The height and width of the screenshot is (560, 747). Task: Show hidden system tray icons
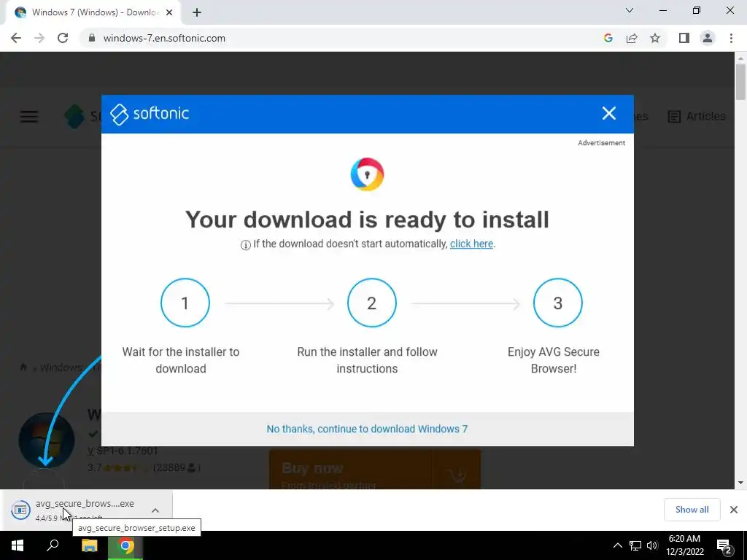coord(617,545)
